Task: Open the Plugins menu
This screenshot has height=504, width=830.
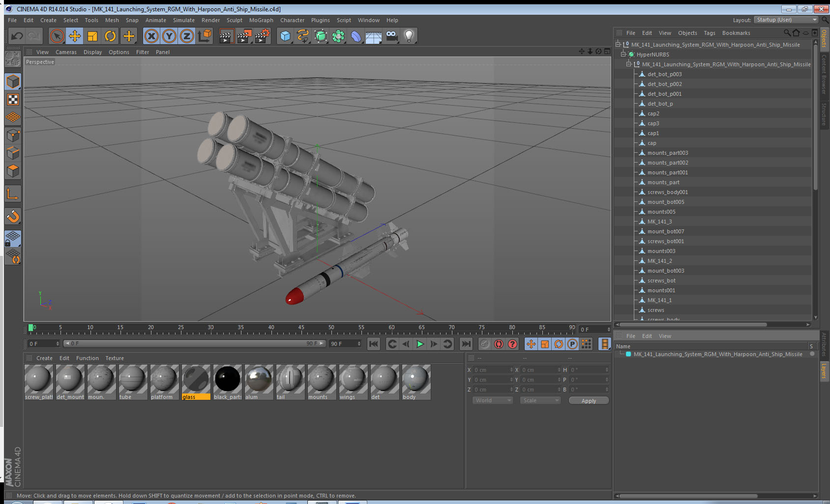Action: pos(321,20)
